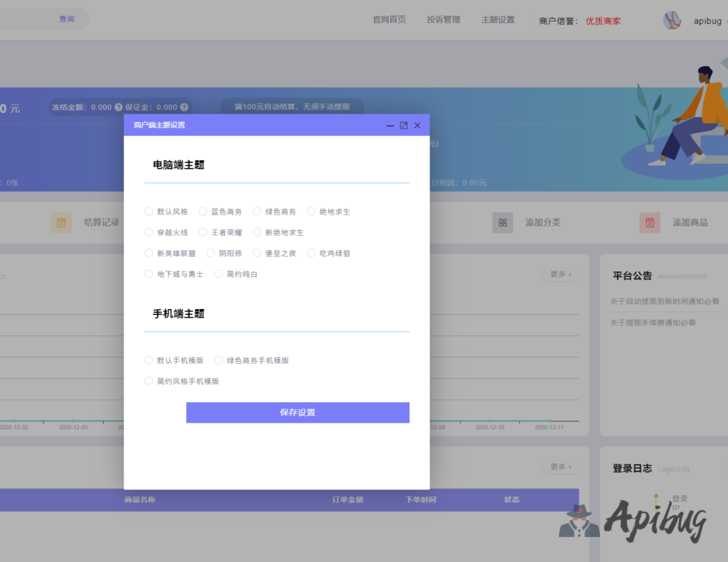Click the yellow 结算记录 icon

(x=62, y=222)
